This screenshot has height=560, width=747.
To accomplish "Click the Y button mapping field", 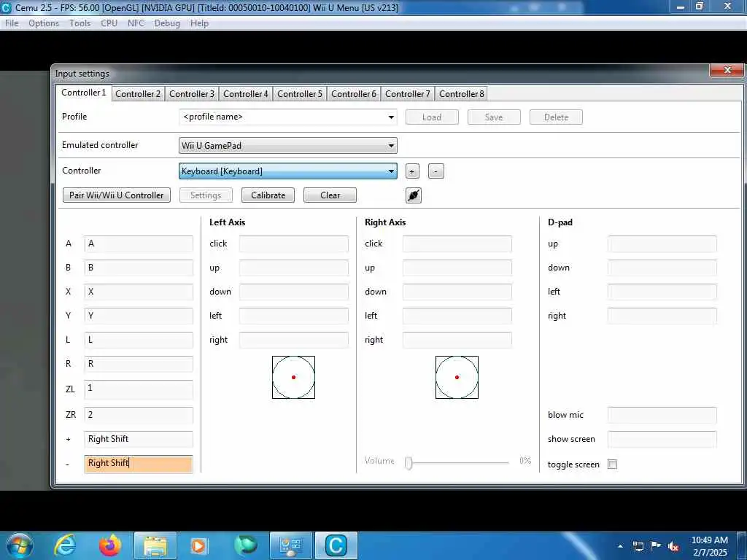I will (139, 316).
